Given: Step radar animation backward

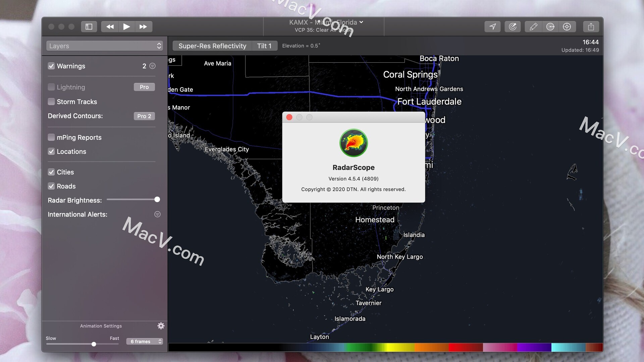Looking at the screenshot, I should (x=110, y=26).
